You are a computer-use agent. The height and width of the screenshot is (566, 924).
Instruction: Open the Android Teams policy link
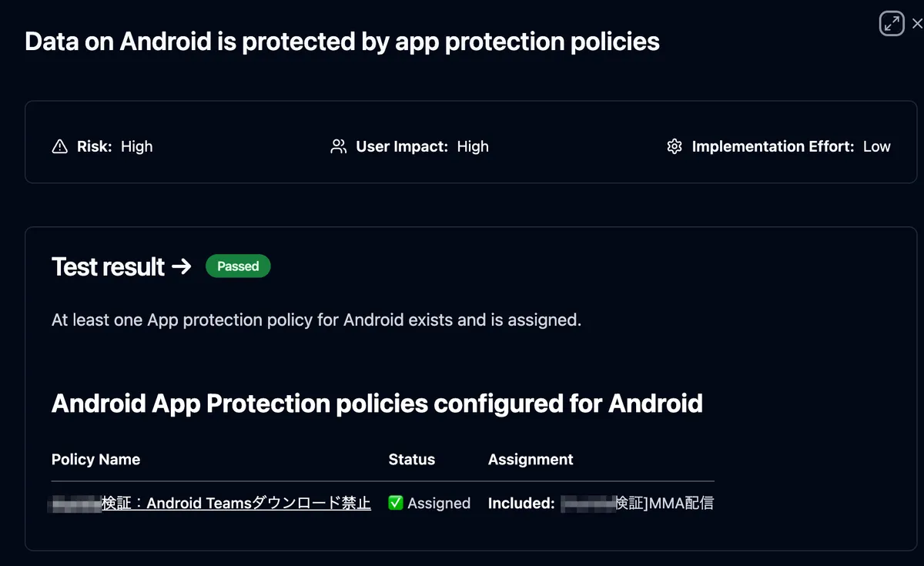[236, 503]
